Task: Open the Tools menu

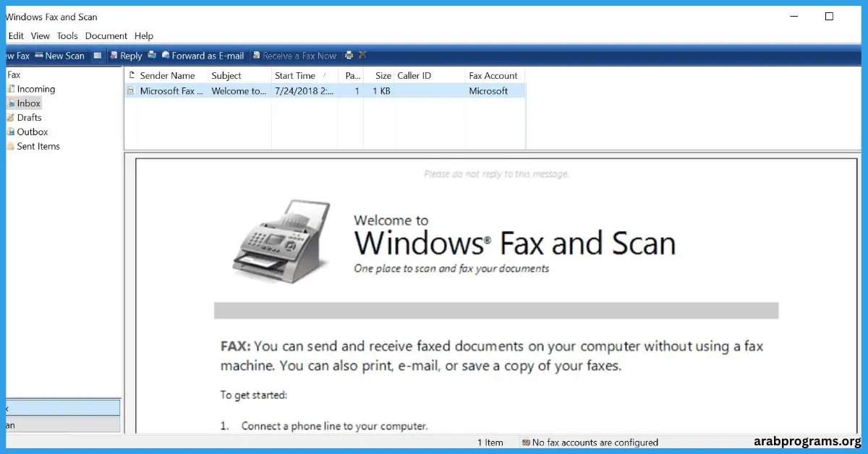Action: pos(67,36)
